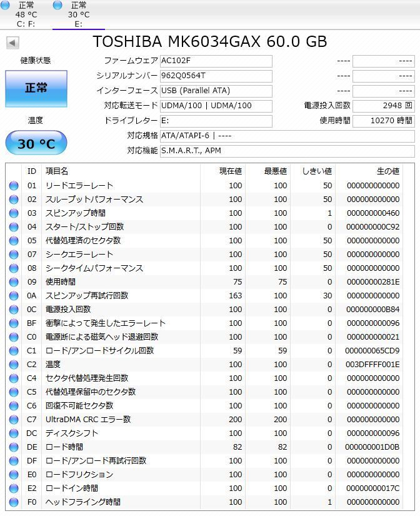The height and width of the screenshot is (516, 420).
Task: Select the ヘッドフライング時間 row name
Action: tap(83, 502)
